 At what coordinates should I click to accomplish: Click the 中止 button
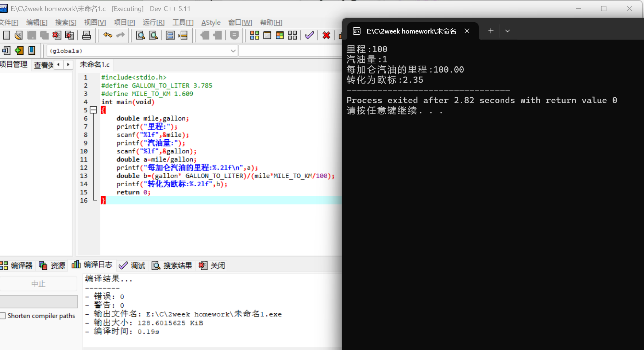38,284
